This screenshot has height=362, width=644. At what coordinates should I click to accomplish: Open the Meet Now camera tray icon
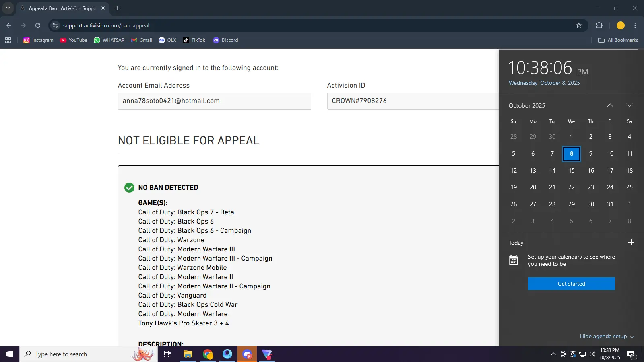tap(563, 354)
